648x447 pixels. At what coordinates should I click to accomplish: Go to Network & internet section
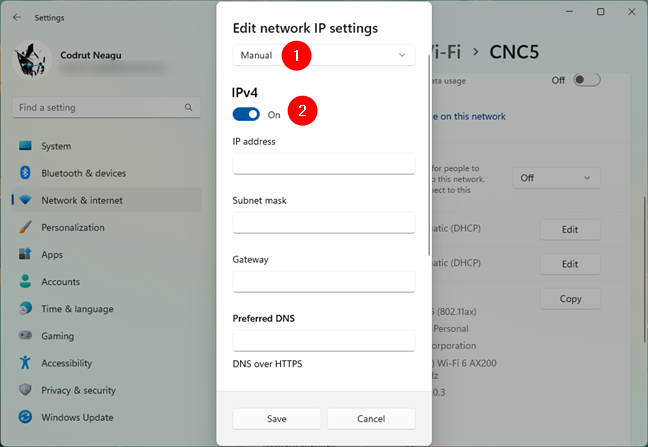click(x=82, y=200)
